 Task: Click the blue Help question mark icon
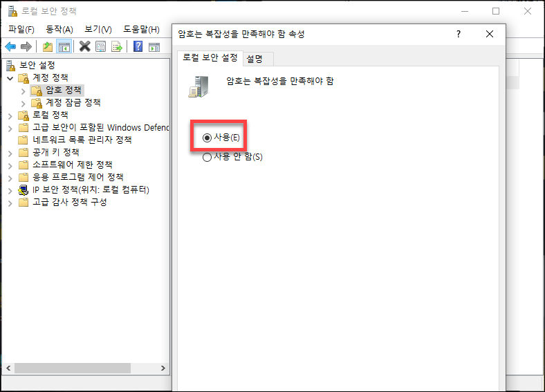(x=138, y=46)
